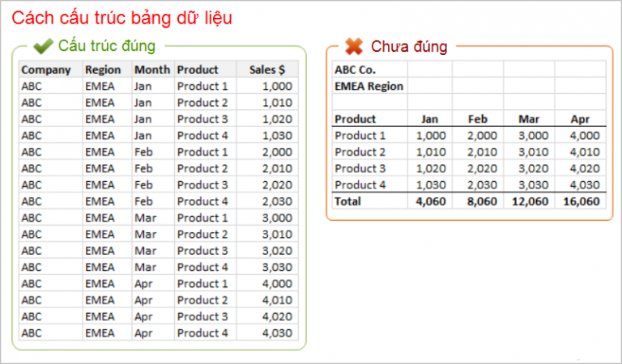Image resolution: width=622 pixels, height=364 pixels.
Task: Click the Sales $ header cell
Action: [x=267, y=70]
